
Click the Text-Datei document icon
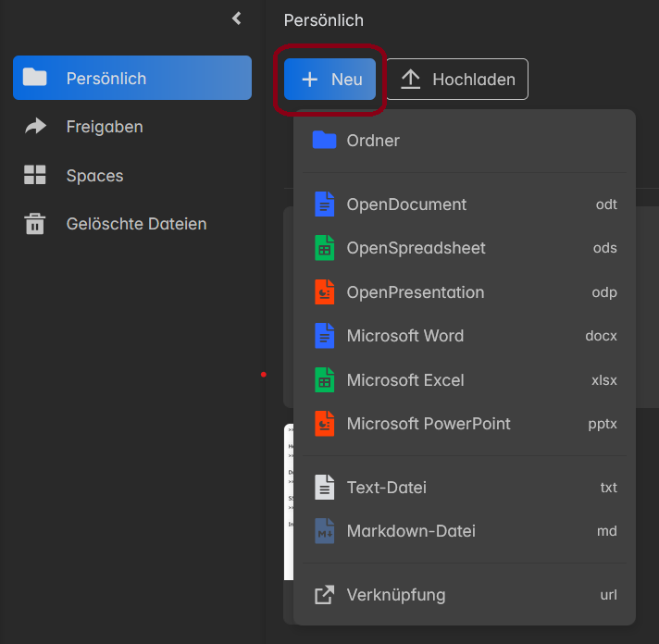(x=324, y=488)
